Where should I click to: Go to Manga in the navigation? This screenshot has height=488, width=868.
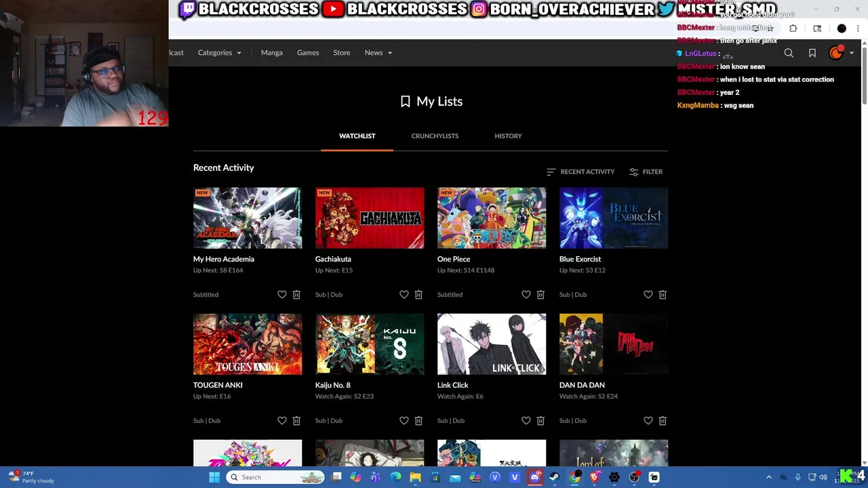point(272,53)
